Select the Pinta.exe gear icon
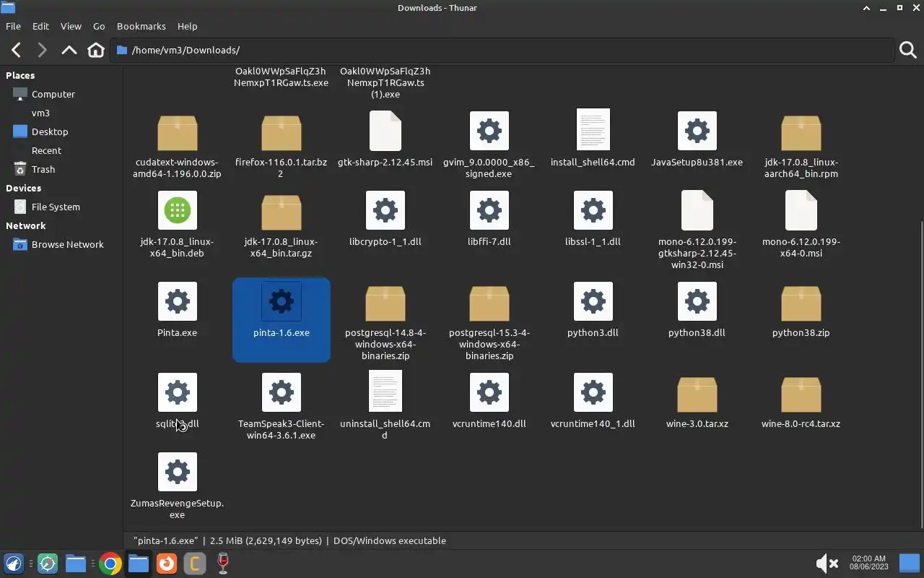Viewport: 924px width, 578px height. 178,301
